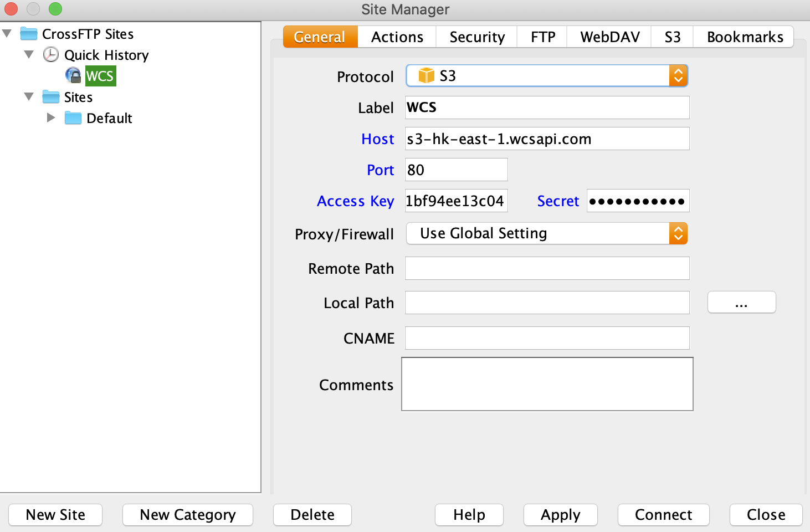Screen dimensions: 810x532
Task: Apply the site settings
Action: pyautogui.click(x=561, y=515)
